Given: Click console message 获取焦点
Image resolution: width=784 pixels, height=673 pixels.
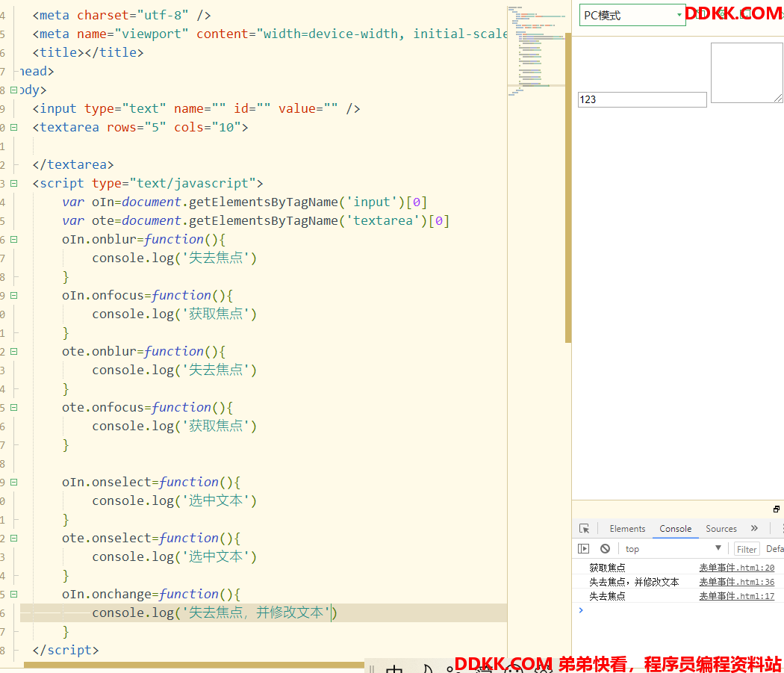Looking at the screenshot, I should pyautogui.click(x=607, y=568).
